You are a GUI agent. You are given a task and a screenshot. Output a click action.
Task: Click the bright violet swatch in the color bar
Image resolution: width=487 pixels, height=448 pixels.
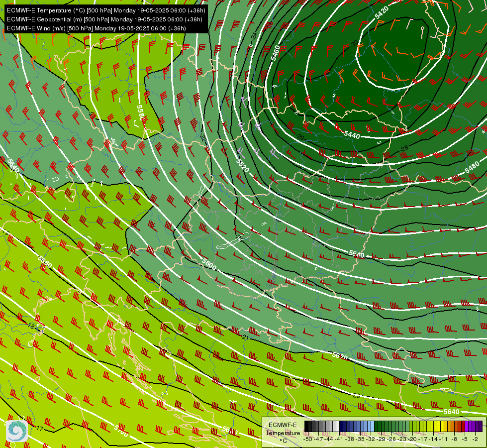click(467, 426)
